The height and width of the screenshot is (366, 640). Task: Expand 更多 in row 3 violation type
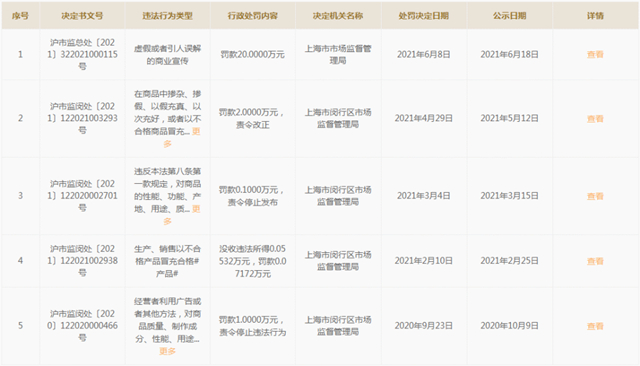point(196,209)
